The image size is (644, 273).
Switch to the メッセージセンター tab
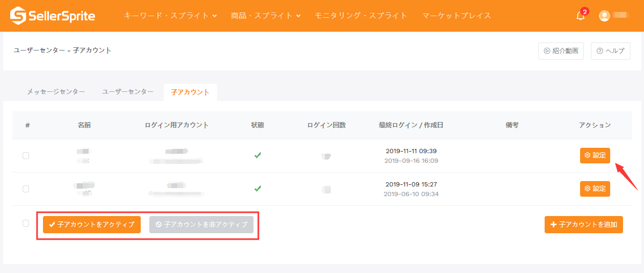[x=56, y=92]
